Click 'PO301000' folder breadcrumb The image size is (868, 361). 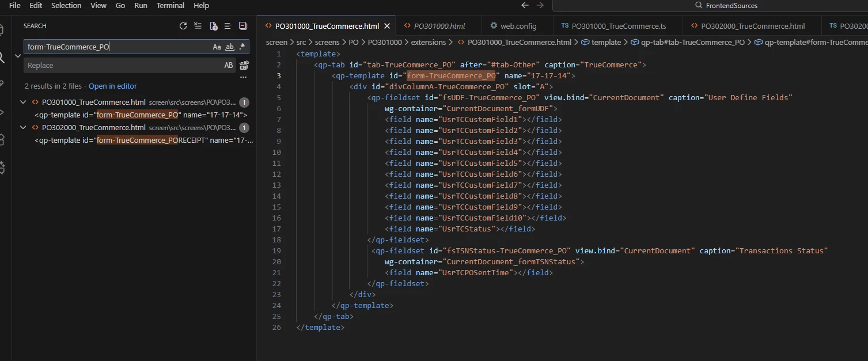click(x=385, y=42)
